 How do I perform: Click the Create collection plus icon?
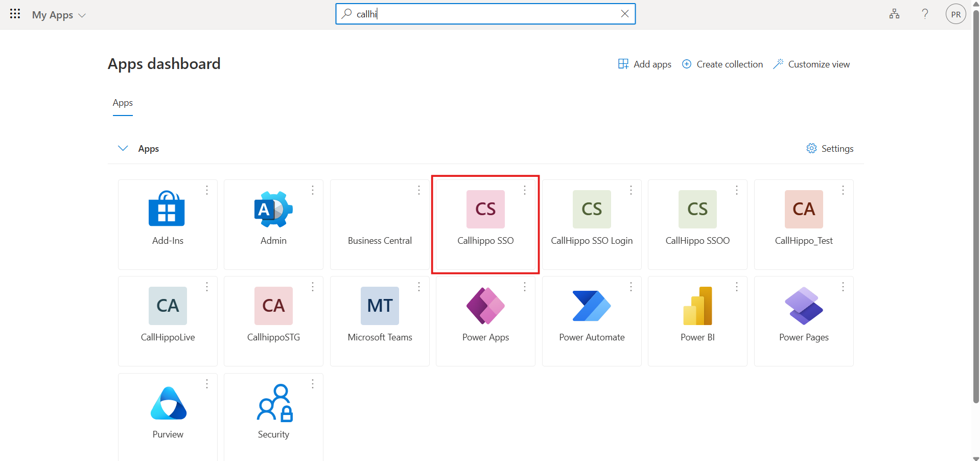[x=687, y=64]
